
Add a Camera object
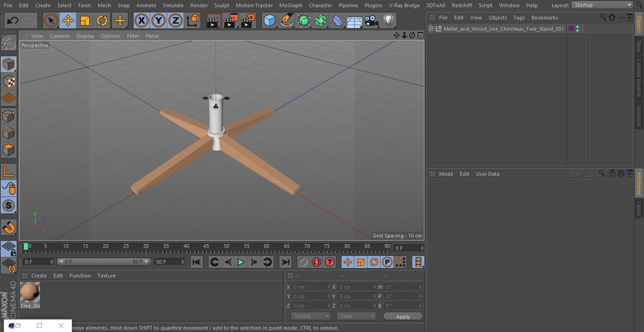tap(372, 21)
